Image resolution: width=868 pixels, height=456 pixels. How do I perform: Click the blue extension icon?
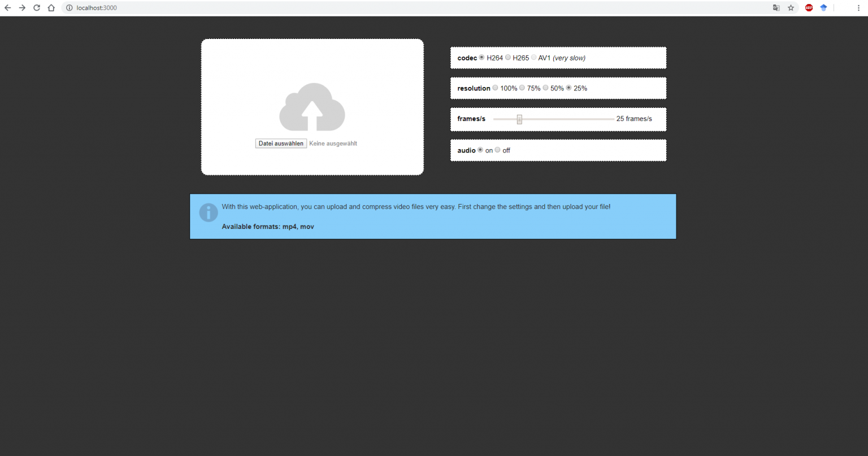(x=823, y=8)
